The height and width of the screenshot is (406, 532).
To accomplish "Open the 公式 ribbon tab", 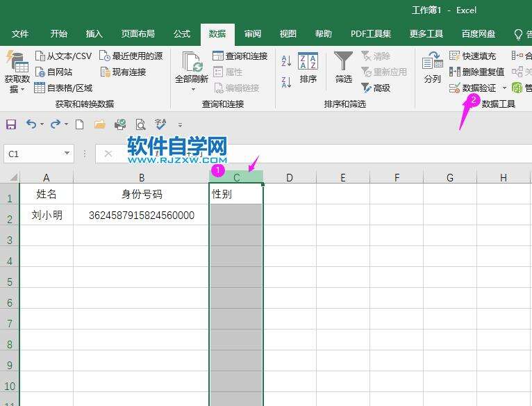I will point(182,34).
